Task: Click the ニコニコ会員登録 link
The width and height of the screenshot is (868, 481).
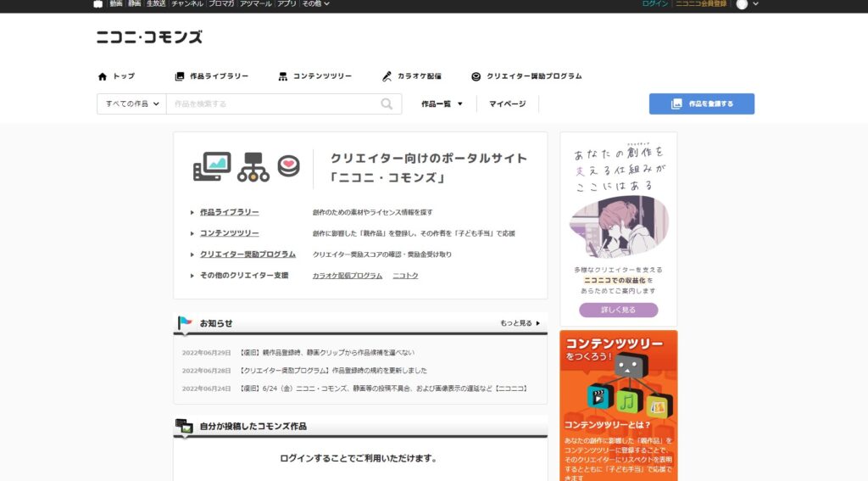Action: coord(701,3)
